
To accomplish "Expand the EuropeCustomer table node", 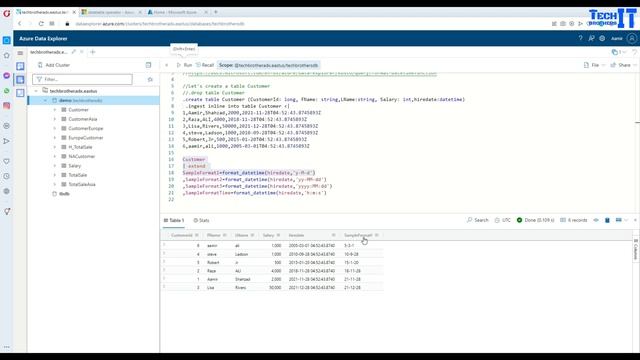I will coord(55,138).
